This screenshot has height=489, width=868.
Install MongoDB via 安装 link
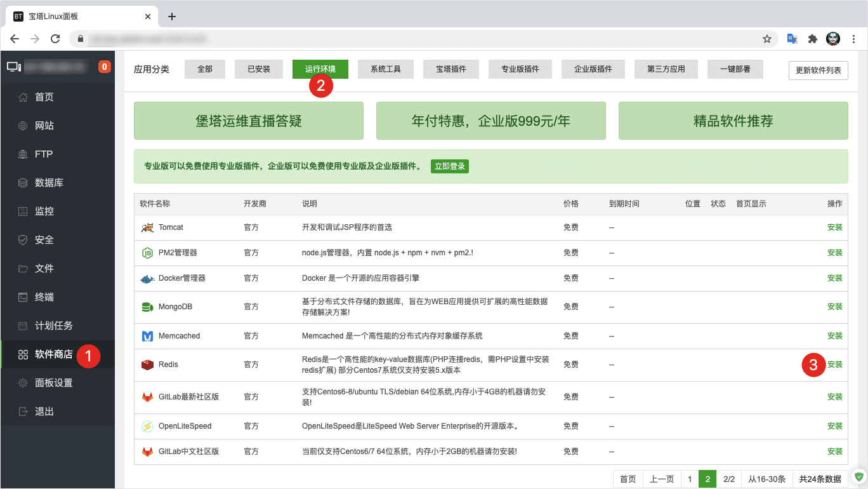click(x=835, y=307)
